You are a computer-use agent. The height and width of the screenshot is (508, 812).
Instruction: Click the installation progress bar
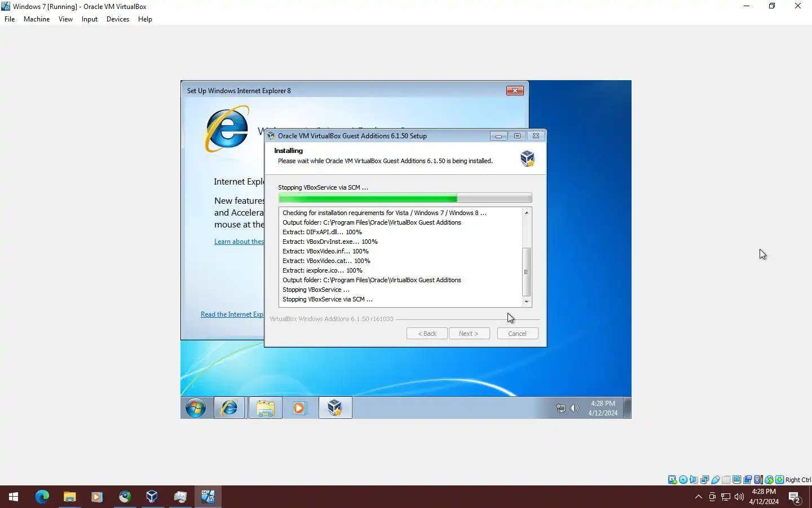[405, 198]
